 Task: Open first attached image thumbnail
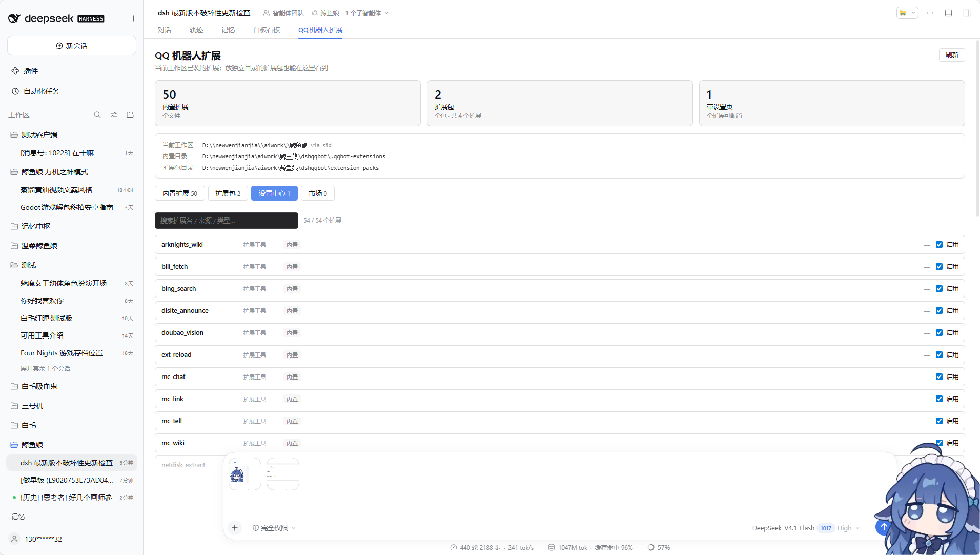click(245, 474)
